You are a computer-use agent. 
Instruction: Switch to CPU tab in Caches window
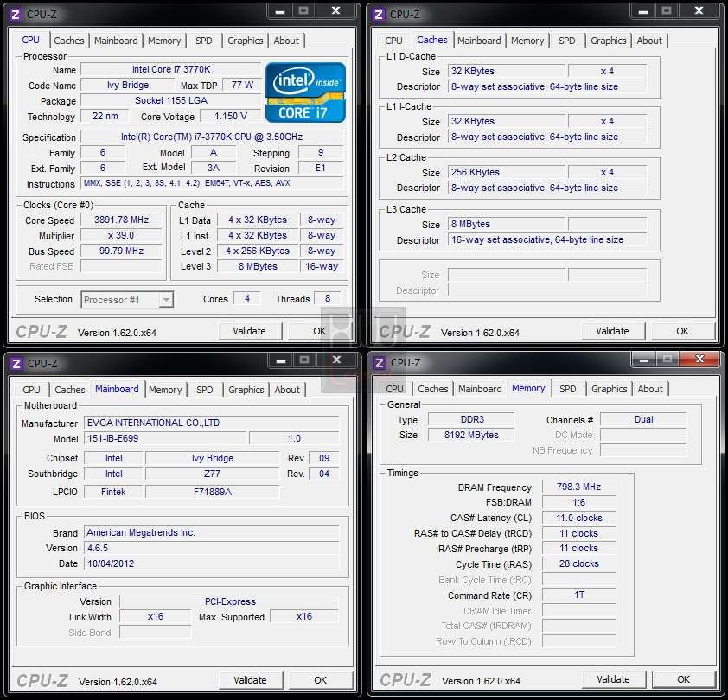[x=393, y=41]
